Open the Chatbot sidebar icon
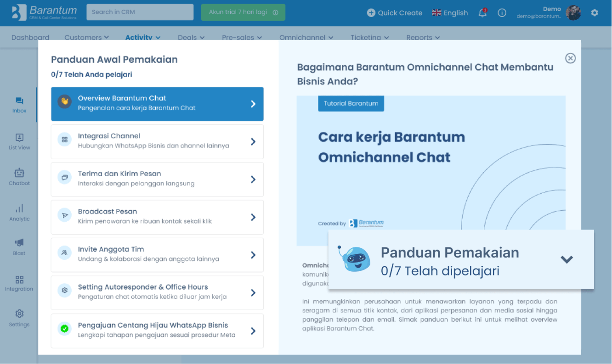 (x=19, y=173)
